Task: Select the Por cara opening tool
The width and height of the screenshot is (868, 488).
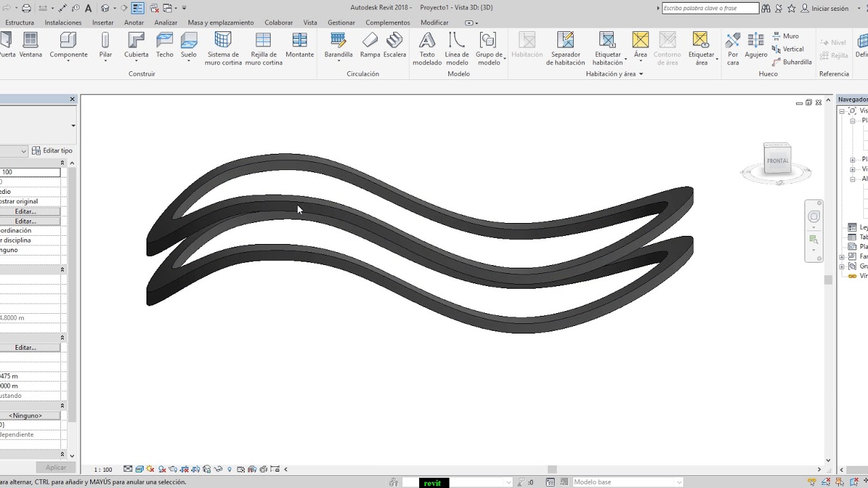Action: coord(733,48)
